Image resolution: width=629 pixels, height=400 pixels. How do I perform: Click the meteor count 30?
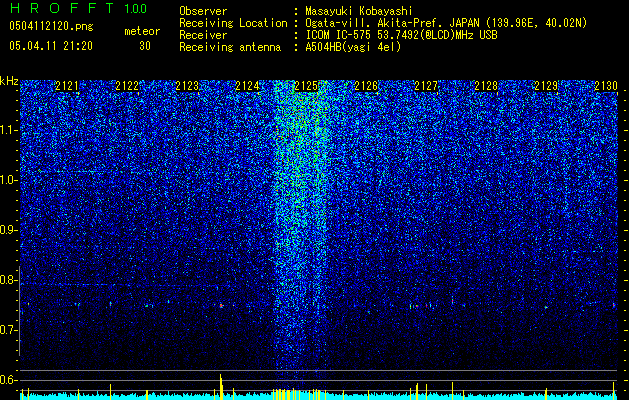(145, 46)
